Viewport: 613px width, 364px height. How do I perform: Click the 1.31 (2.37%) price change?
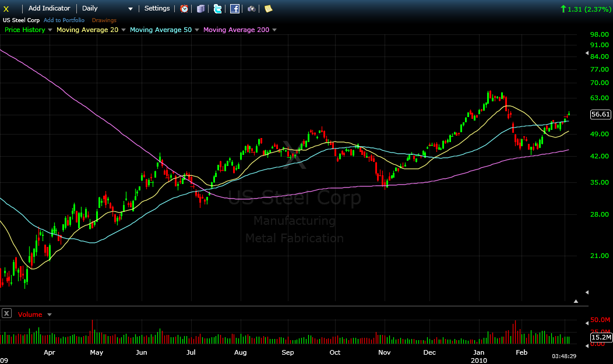tap(586, 9)
